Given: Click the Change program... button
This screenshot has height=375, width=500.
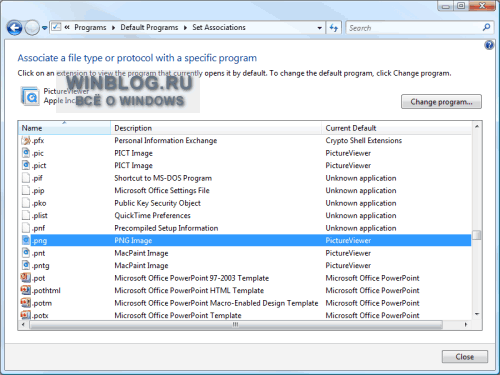Looking at the screenshot, I should (x=441, y=102).
